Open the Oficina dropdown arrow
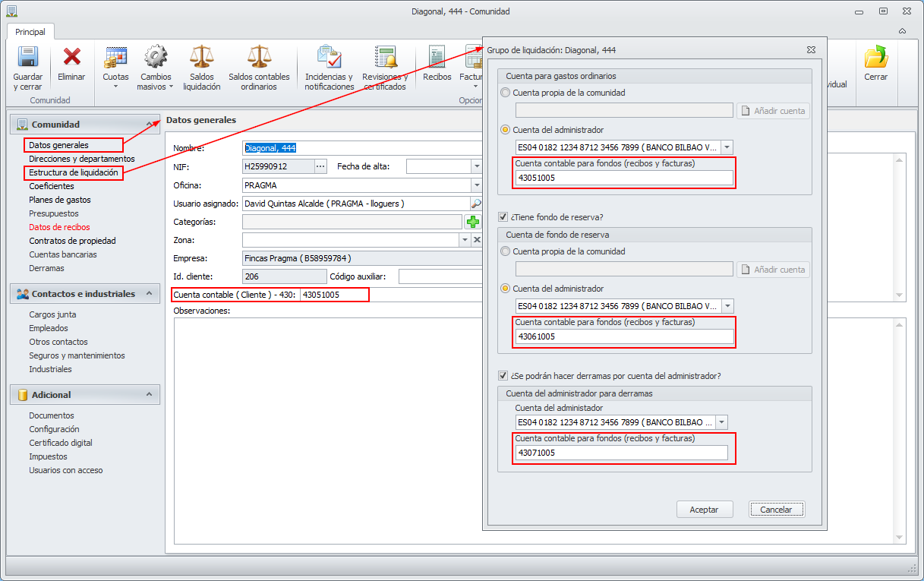 477,185
